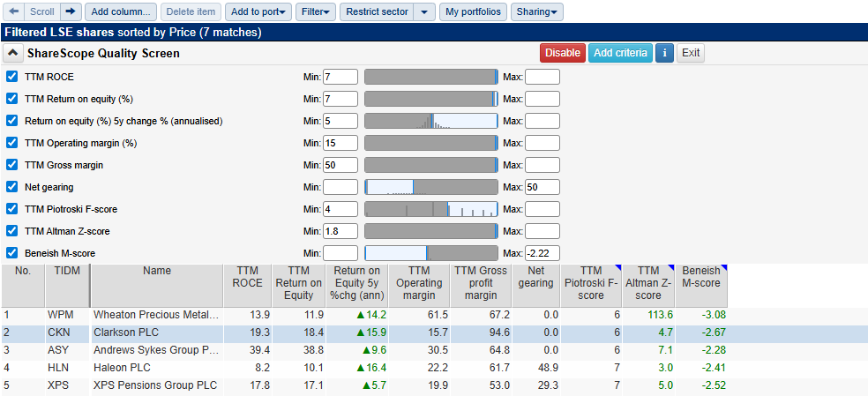Uncheck the TTM ROCE criterion
868x396 pixels.
coord(11,77)
